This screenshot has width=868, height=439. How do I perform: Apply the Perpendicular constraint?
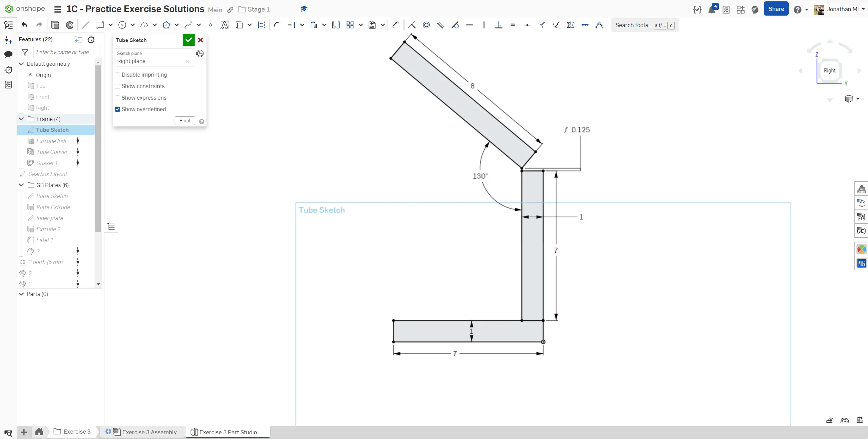coord(498,25)
